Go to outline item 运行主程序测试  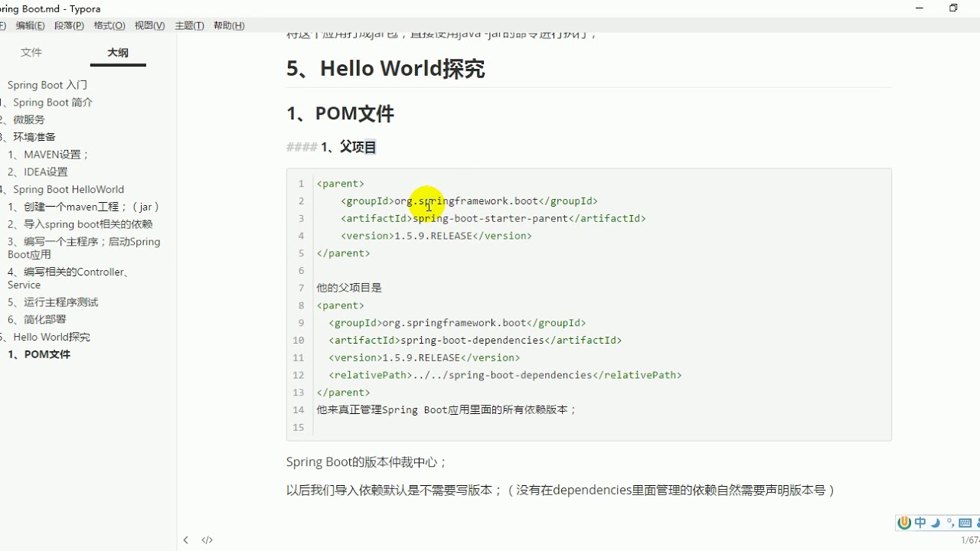coord(53,302)
